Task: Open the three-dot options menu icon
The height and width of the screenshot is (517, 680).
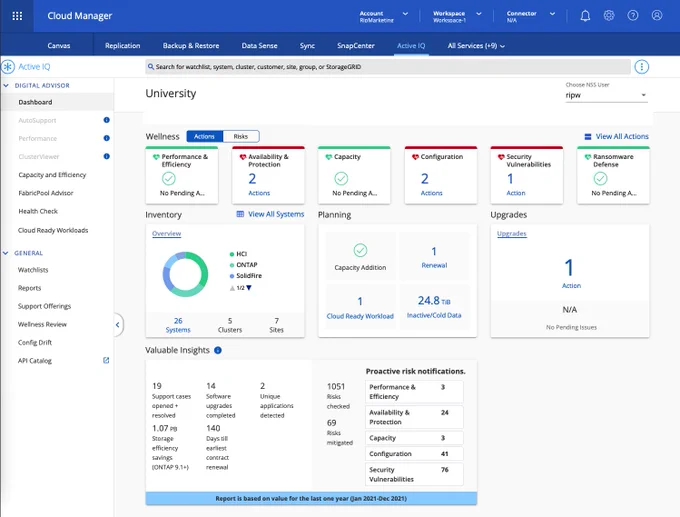Action: [x=641, y=67]
